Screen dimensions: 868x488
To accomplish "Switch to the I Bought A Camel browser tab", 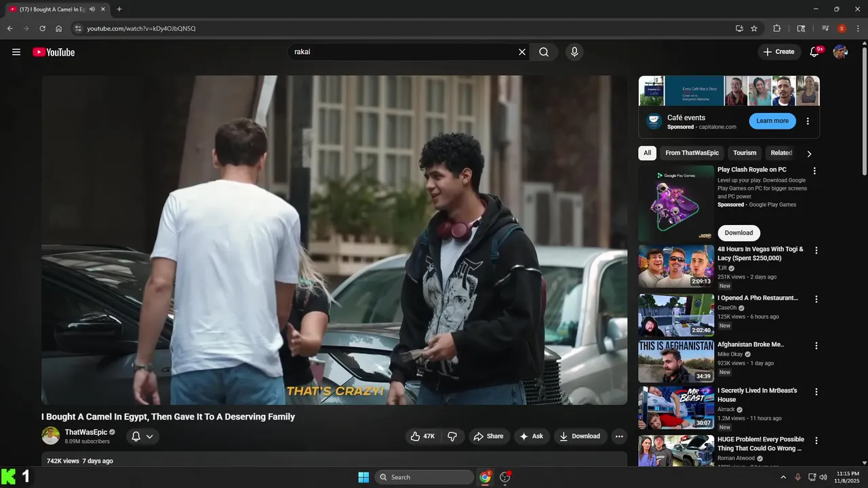I will point(52,9).
